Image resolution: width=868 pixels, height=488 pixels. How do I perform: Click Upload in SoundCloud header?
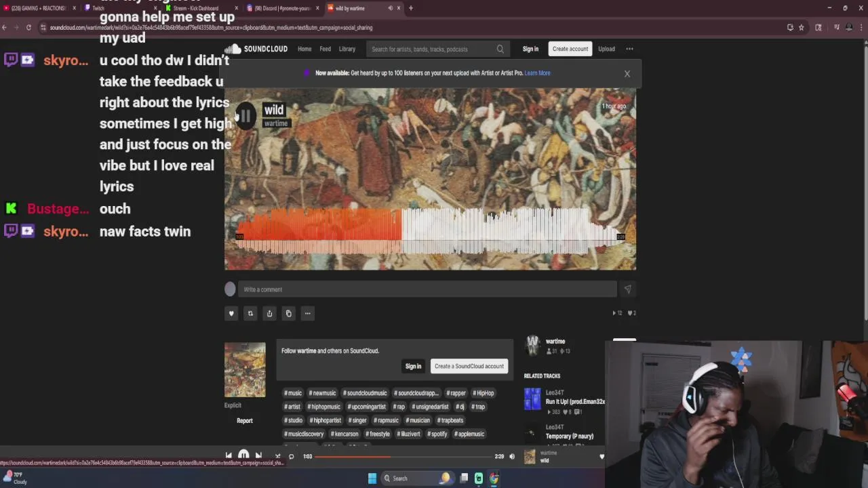(606, 49)
